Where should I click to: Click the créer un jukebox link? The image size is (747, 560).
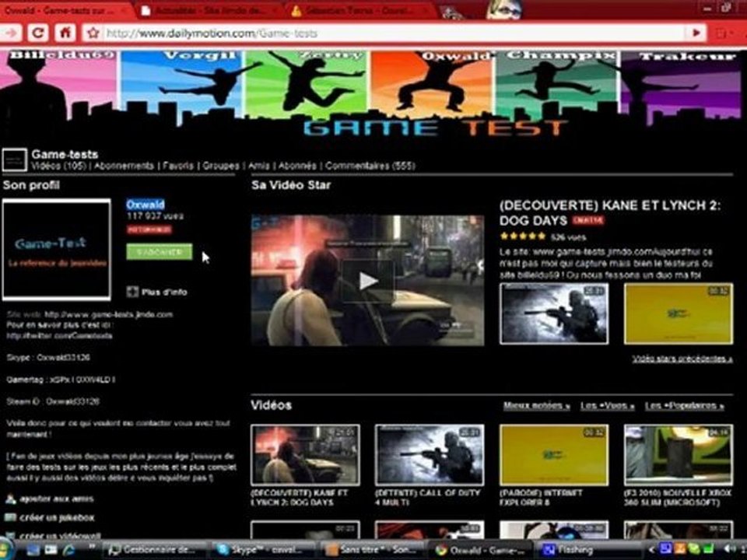click(x=57, y=518)
